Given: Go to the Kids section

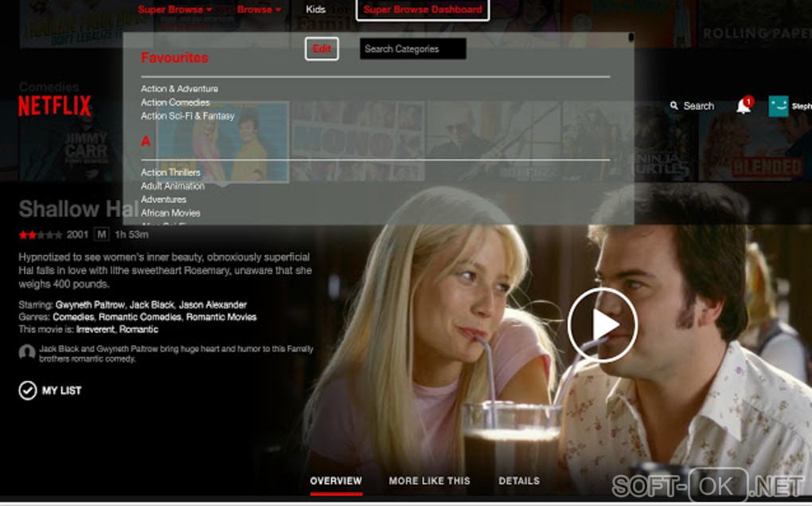Looking at the screenshot, I should [315, 10].
